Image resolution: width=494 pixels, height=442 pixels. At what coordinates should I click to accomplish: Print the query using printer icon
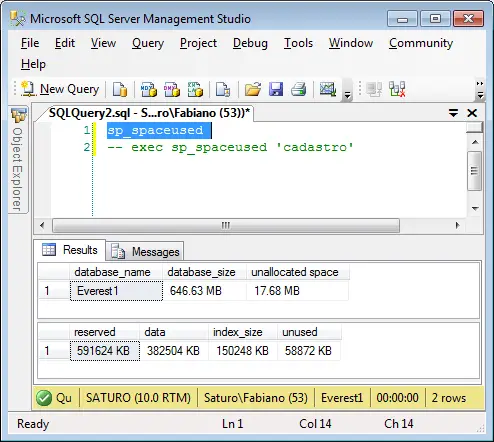coord(299,89)
